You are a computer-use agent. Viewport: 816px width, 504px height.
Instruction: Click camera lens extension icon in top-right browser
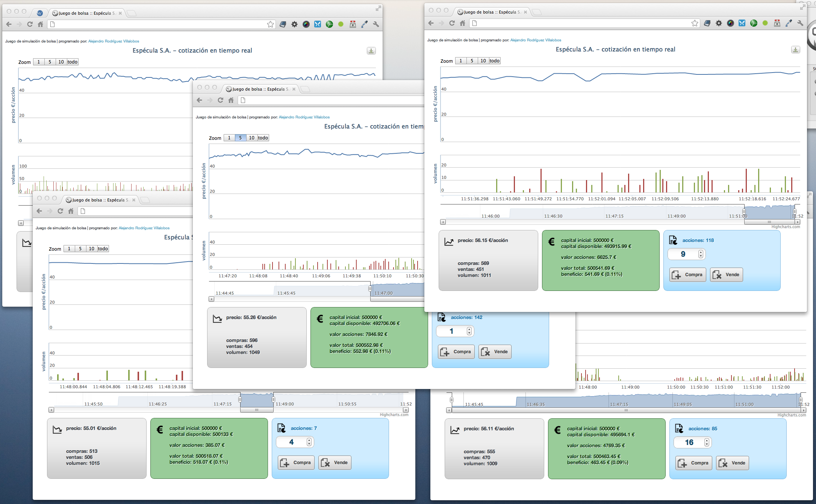[730, 23]
